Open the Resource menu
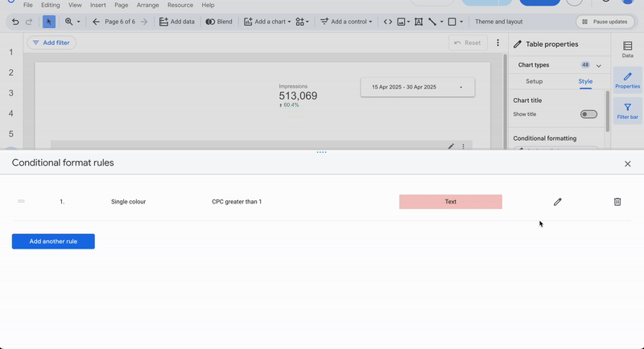The image size is (644, 349). coord(180,5)
